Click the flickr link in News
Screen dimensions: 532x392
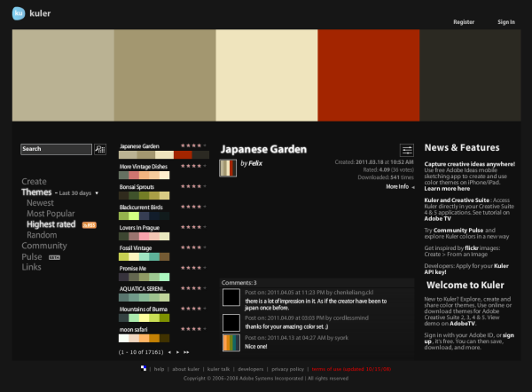pyautogui.click(x=472, y=248)
